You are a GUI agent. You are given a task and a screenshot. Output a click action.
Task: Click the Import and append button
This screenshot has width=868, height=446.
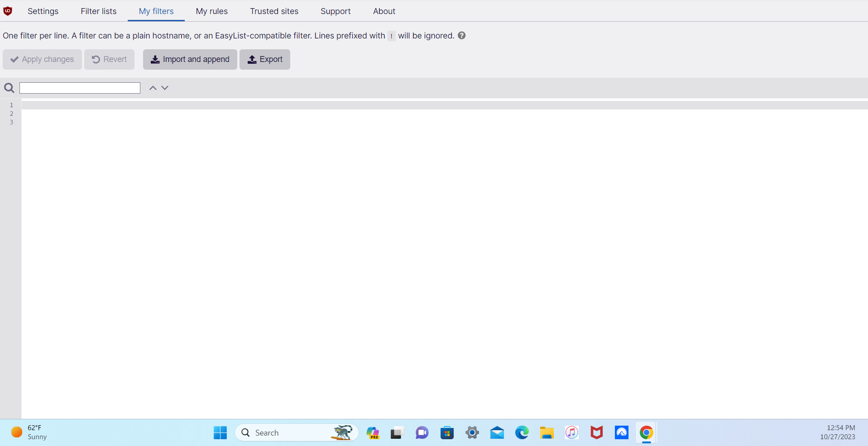(x=190, y=59)
